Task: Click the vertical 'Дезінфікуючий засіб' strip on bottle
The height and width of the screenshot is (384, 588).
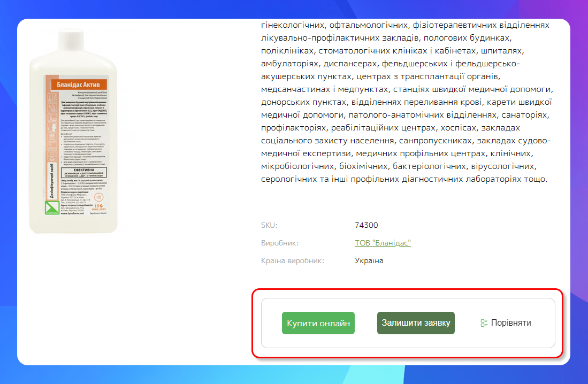Action: tap(51, 181)
